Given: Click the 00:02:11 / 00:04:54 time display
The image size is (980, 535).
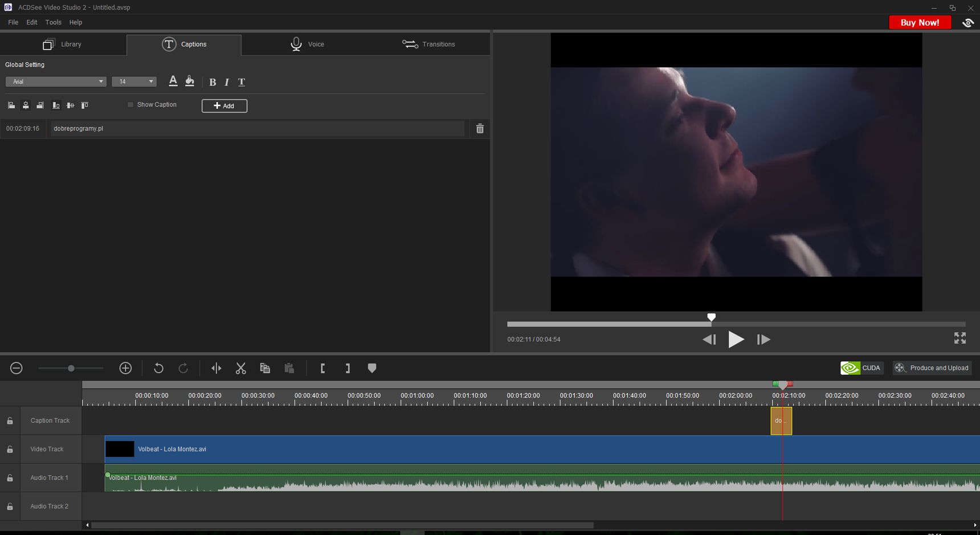Looking at the screenshot, I should tap(534, 340).
